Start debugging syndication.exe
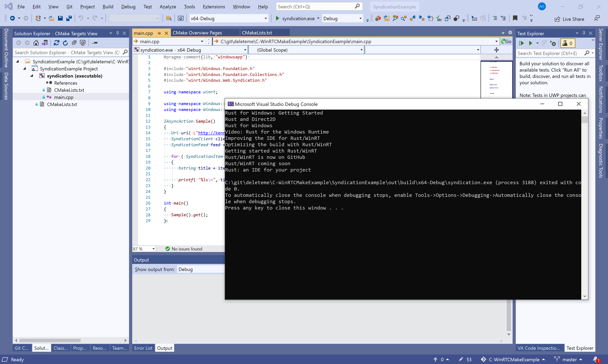This screenshot has height=364, width=608. click(277, 18)
